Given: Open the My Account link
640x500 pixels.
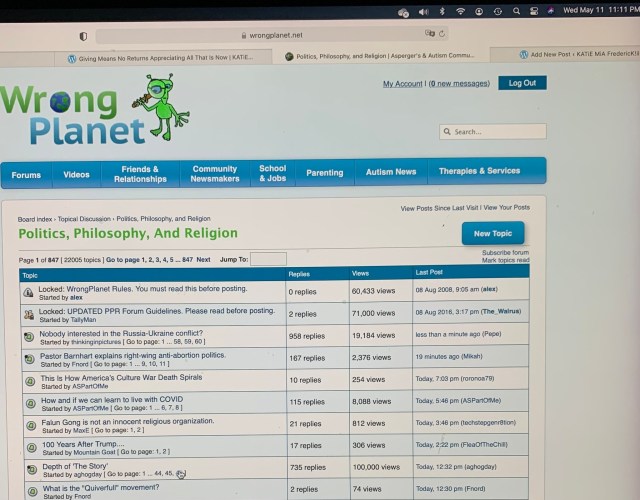Looking at the screenshot, I should 402,84.
